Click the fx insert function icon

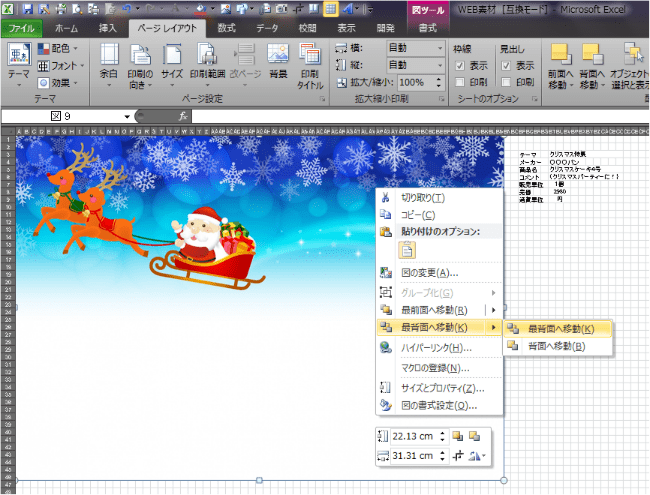(x=183, y=116)
